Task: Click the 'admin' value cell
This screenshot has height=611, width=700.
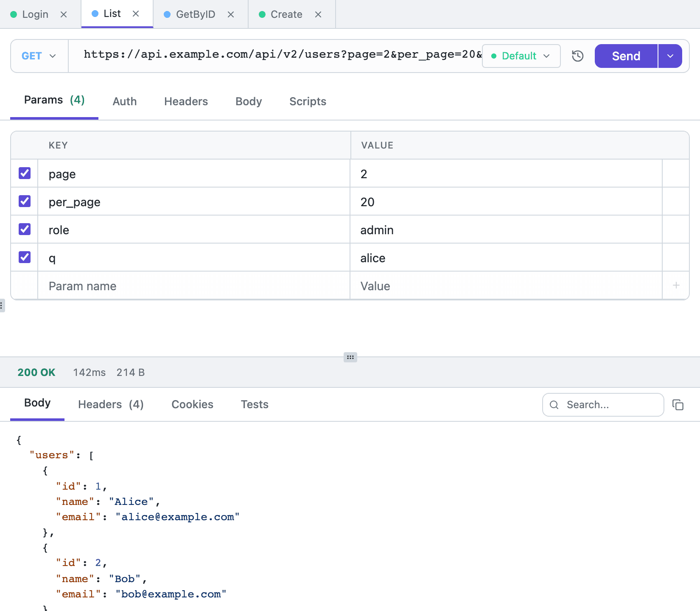Action: pyautogui.click(x=506, y=230)
